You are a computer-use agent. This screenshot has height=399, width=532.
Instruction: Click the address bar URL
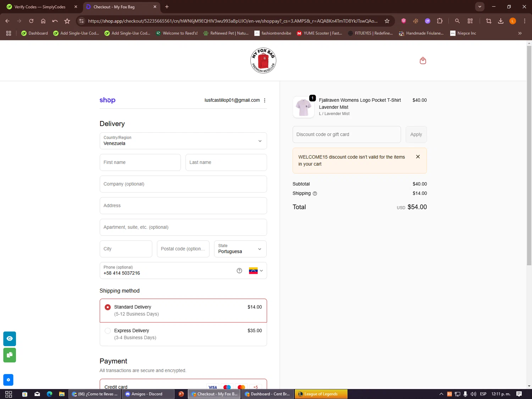[x=233, y=21]
